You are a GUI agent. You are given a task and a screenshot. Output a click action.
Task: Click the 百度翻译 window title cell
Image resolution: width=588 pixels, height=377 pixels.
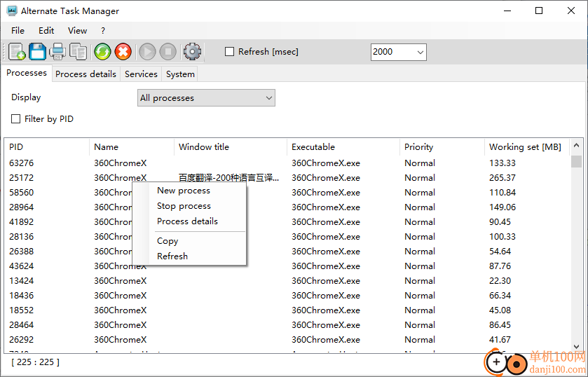(228, 178)
